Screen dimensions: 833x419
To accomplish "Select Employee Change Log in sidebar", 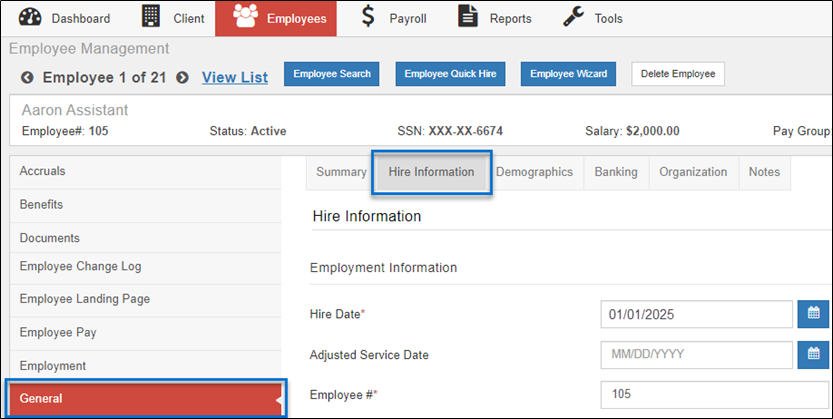I will [81, 266].
